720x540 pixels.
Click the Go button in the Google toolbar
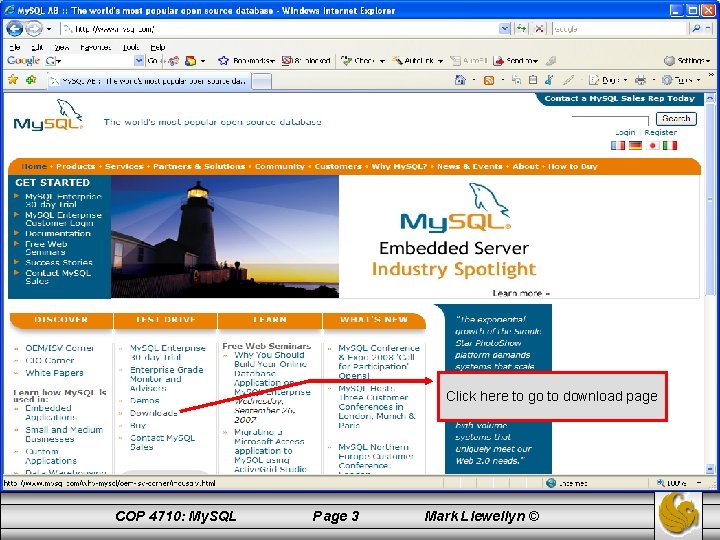(x=153, y=61)
